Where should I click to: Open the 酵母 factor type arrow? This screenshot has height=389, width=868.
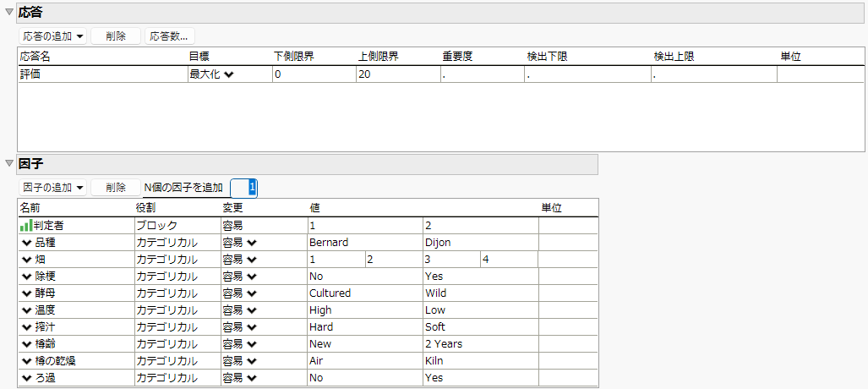(26, 293)
